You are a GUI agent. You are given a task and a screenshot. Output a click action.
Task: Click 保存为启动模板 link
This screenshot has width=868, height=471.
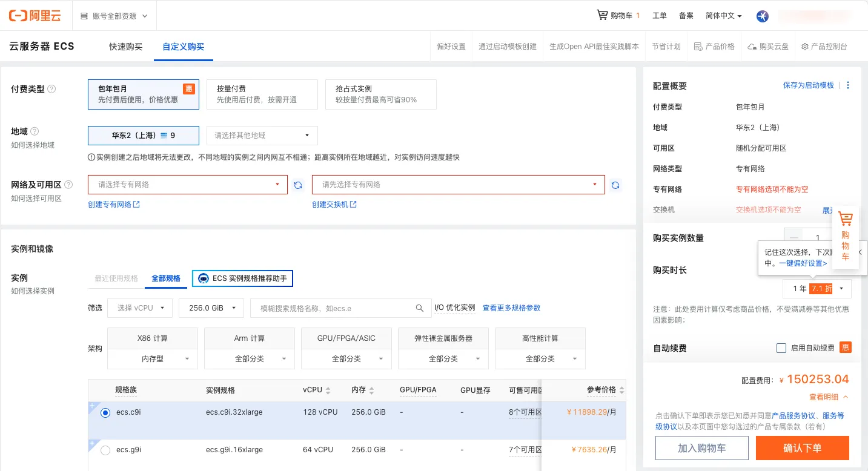(x=809, y=85)
